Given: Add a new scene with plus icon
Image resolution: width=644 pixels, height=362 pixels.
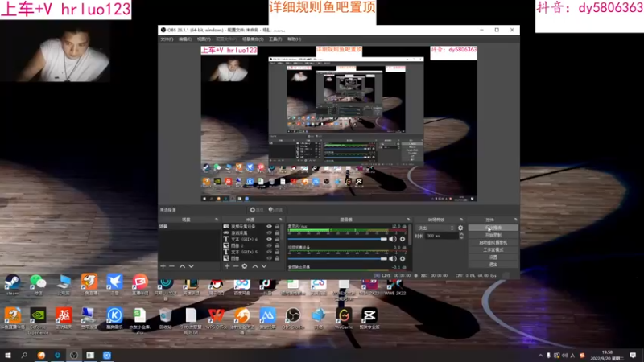Looking at the screenshot, I should (x=163, y=266).
